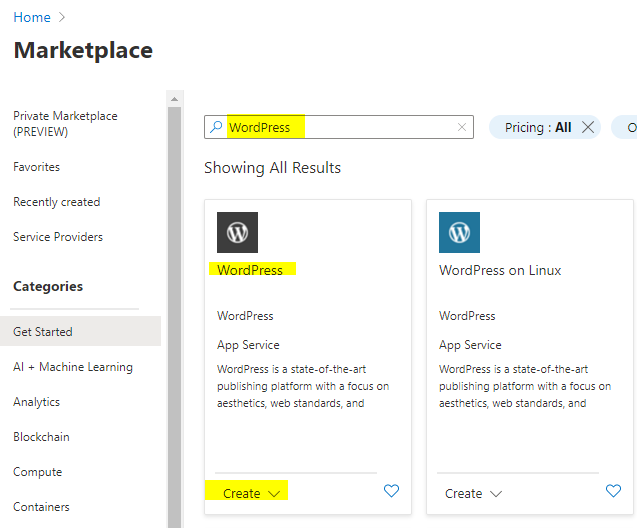Click the WordPress card title

point(249,270)
